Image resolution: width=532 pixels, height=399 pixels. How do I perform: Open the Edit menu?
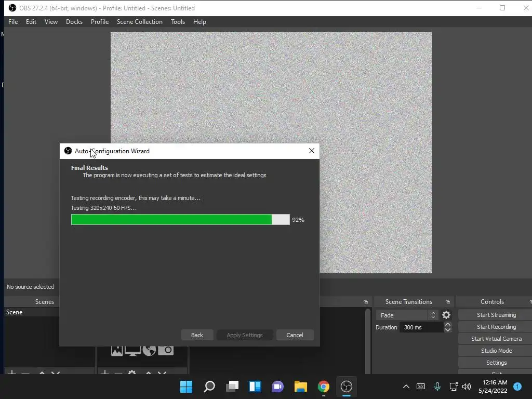coord(31,22)
